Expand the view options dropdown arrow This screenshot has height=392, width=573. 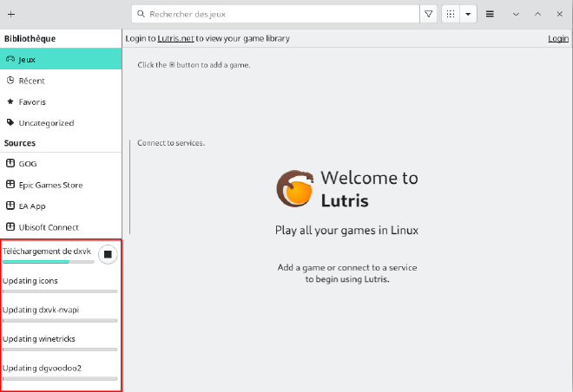469,15
